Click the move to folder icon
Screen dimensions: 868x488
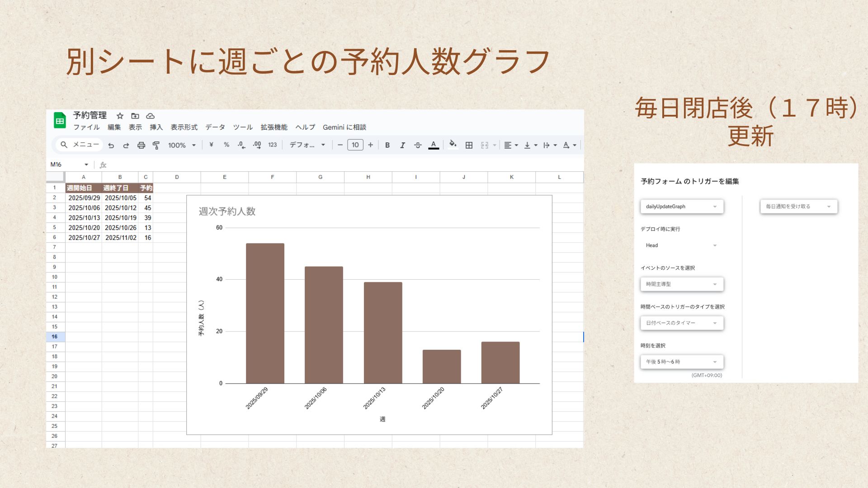pos(135,116)
